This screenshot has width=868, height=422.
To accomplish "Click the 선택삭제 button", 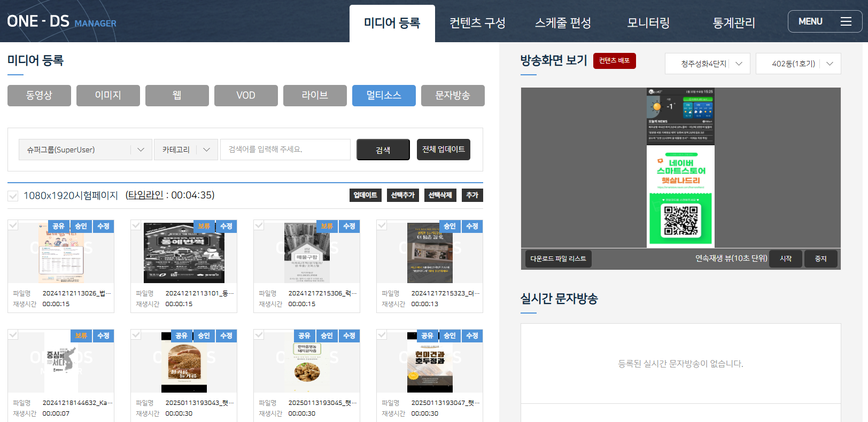I will coord(440,195).
